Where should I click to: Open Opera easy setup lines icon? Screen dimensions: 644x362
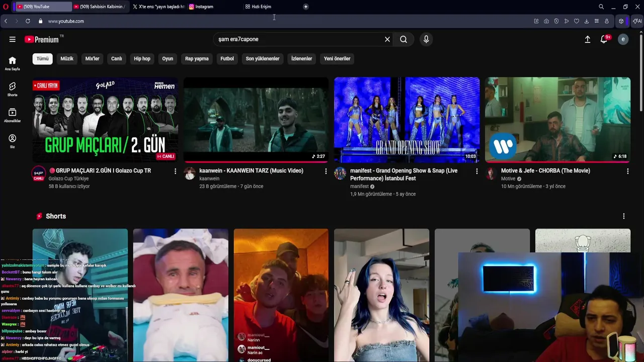click(597, 21)
